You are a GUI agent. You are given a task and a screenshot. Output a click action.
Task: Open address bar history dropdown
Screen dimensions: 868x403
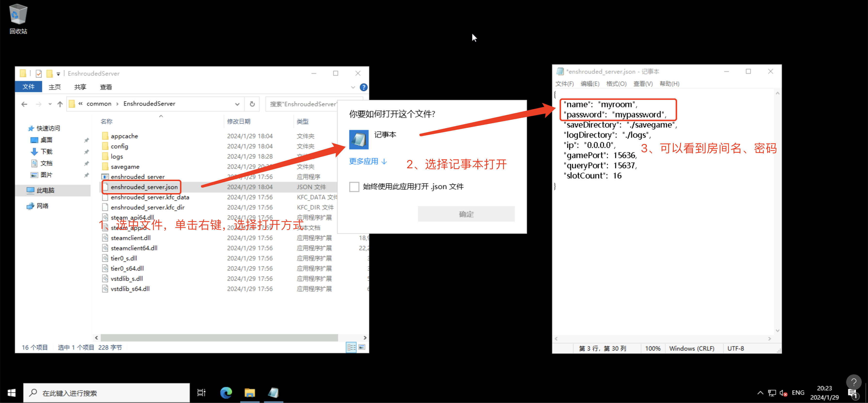coord(237,104)
